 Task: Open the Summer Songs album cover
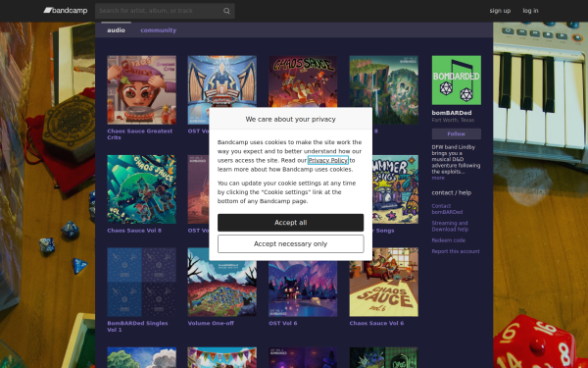[395, 189]
